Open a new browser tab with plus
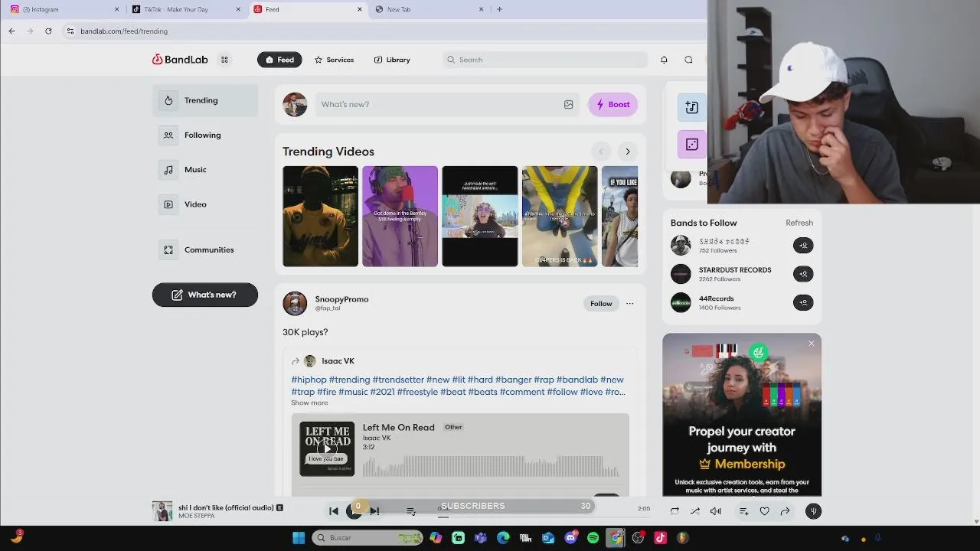 (x=499, y=9)
